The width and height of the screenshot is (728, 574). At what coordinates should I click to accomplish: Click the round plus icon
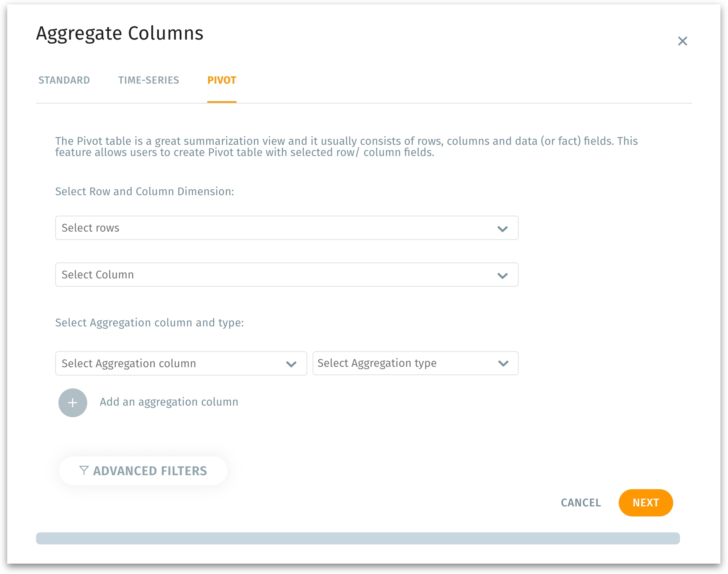tap(73, 403)
